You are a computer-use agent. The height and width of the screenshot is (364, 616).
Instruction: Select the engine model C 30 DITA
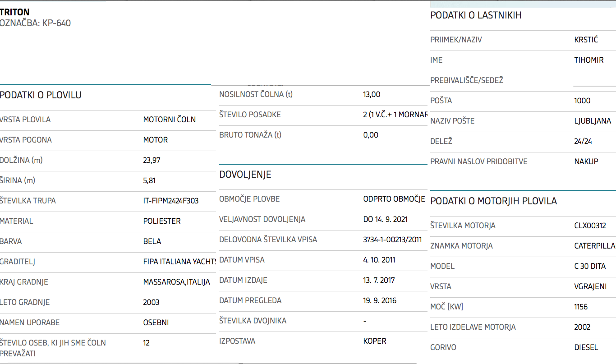pyautogui.click(x=590, y=266)
